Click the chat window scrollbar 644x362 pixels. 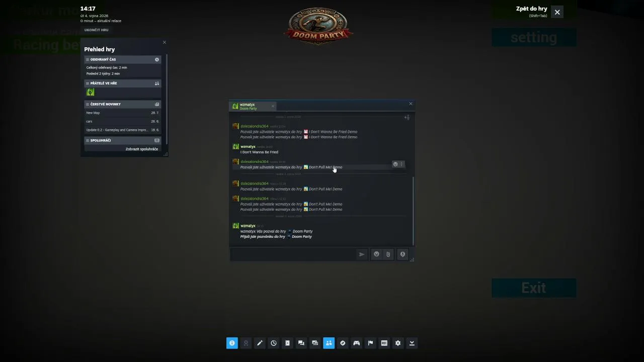click(x=413, y=210)
